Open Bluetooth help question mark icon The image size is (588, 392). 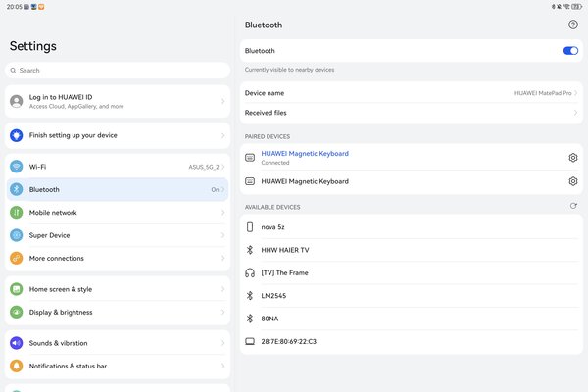[572, 24]
